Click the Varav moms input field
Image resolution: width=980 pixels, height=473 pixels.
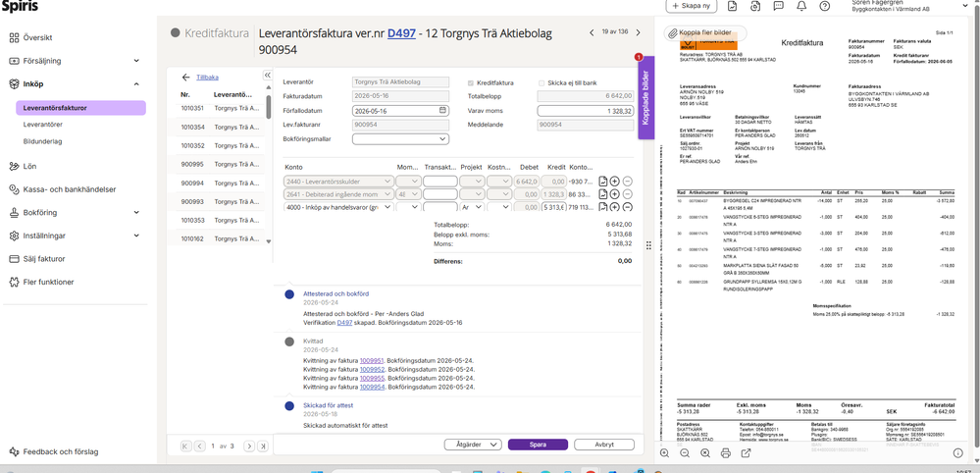(x=587, y=111)
